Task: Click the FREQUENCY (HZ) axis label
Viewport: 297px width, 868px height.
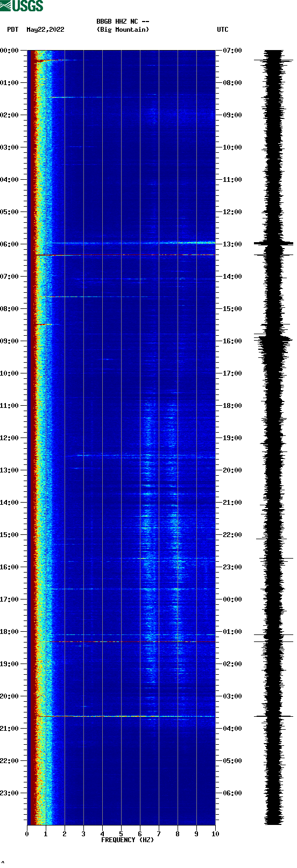Action: tap(128, 839)
